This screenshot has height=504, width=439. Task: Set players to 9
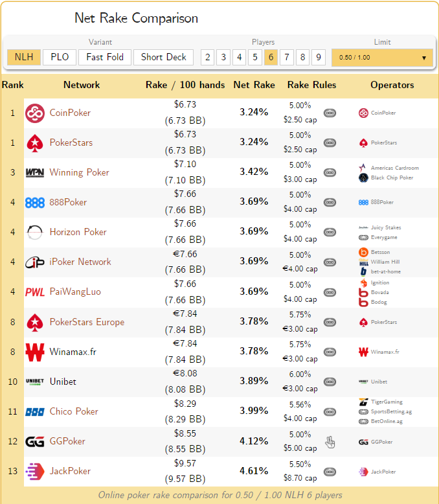coord(319,57)
